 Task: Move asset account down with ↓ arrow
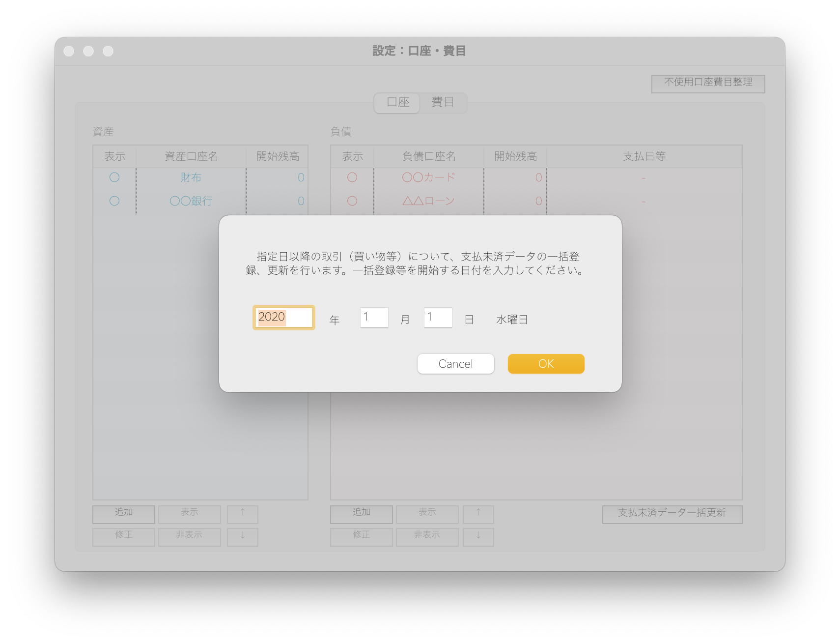pos(243,537)
